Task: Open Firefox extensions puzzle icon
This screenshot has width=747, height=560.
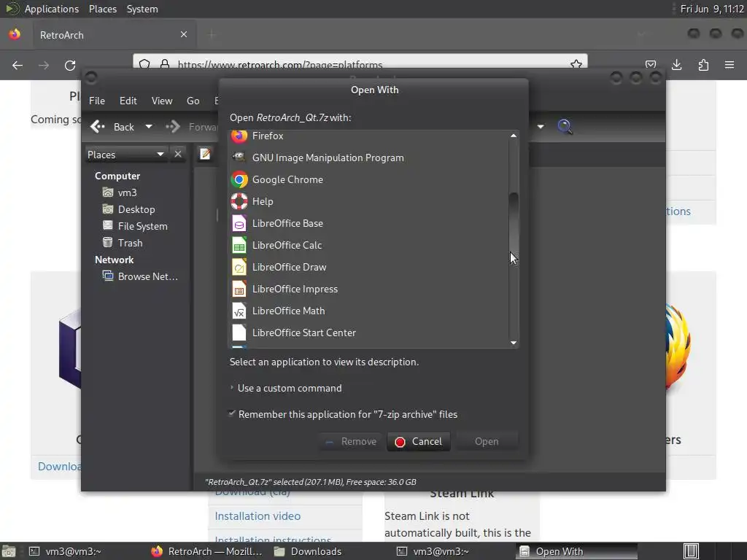Action: [703, 65]
